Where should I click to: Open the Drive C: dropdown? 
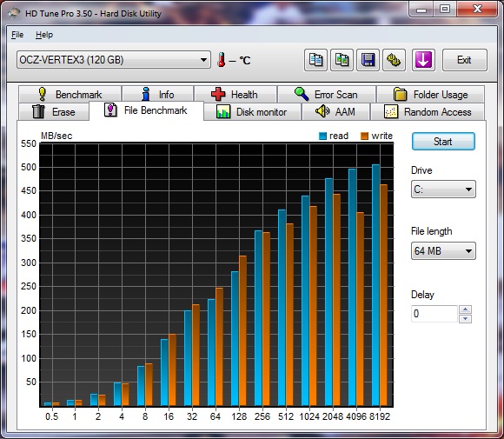coord(443,190)
